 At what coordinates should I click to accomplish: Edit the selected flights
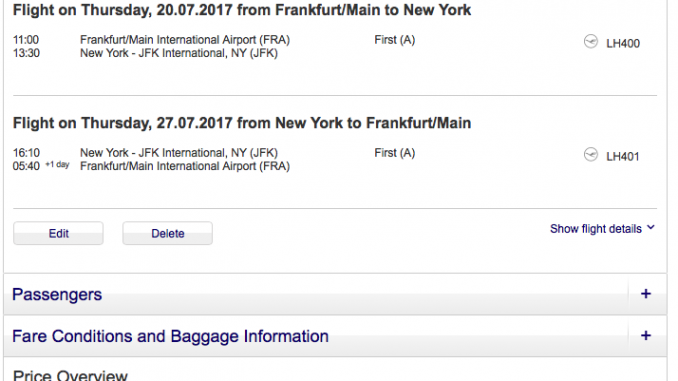tap(58, 233)
